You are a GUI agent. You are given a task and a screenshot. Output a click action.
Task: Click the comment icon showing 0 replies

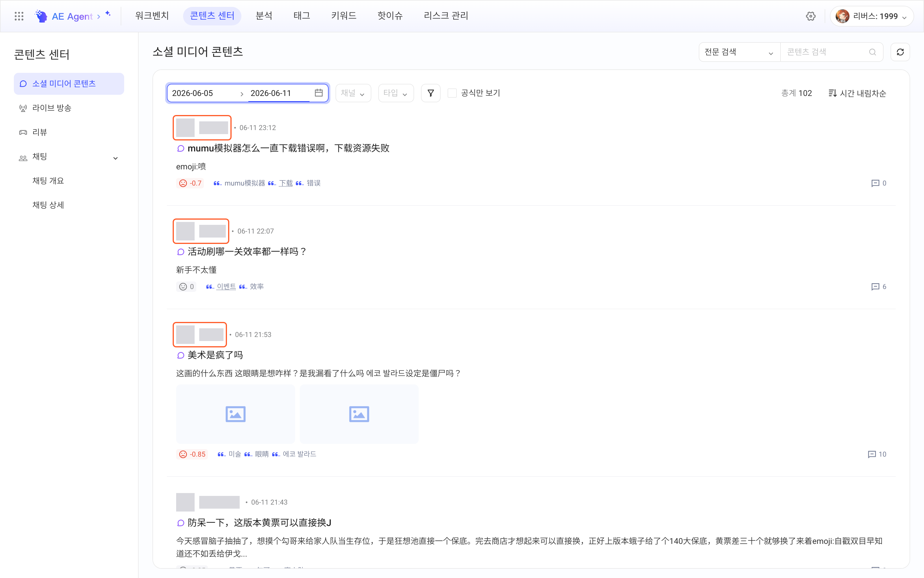pos(875,183)
